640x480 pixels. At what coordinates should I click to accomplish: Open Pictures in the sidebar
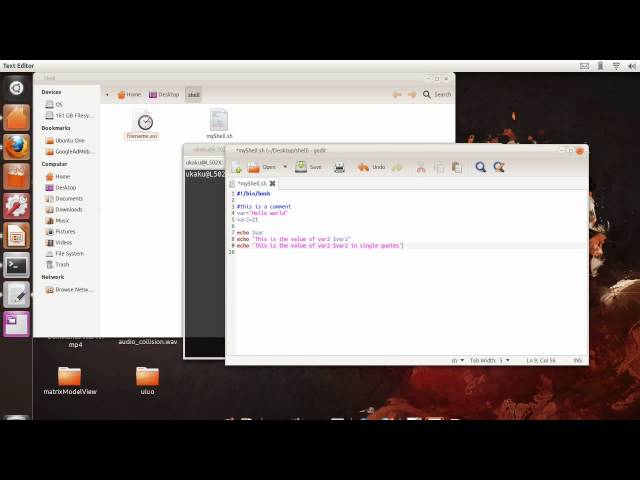[60, 231]
